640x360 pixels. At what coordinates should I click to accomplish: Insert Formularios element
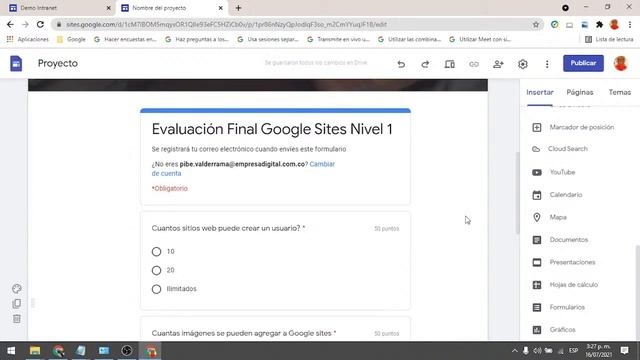pyautogui.click(x=558, y=307)
